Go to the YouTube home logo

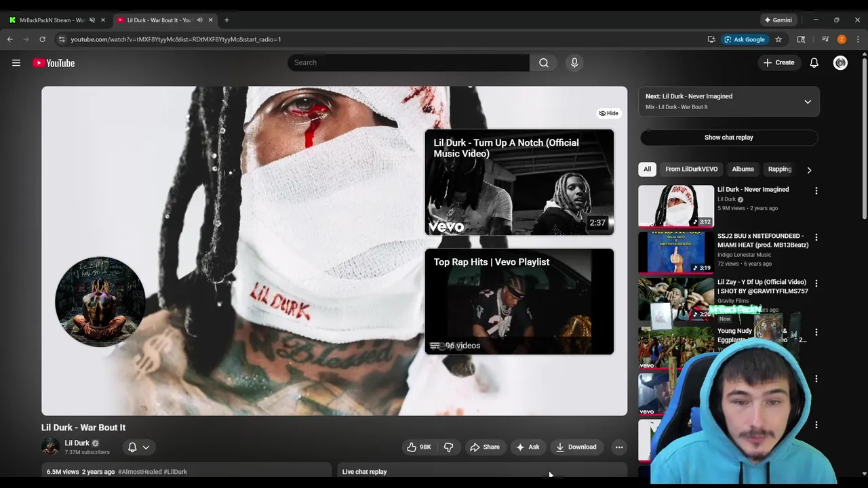click(54, 63)
